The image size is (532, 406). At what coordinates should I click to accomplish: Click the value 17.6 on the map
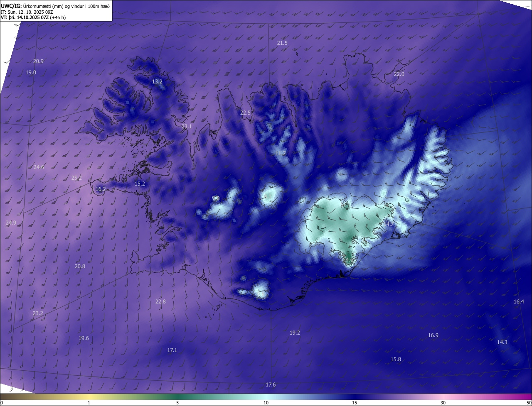[x=271, y=385]
